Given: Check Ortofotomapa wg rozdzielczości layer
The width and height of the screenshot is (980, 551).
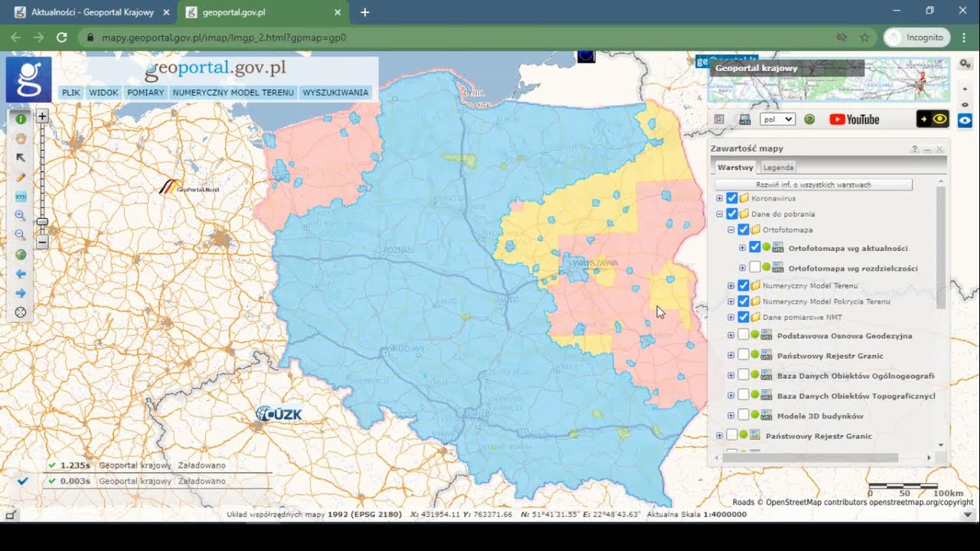Looking at the screenshot, I should (x=755, y=268).
